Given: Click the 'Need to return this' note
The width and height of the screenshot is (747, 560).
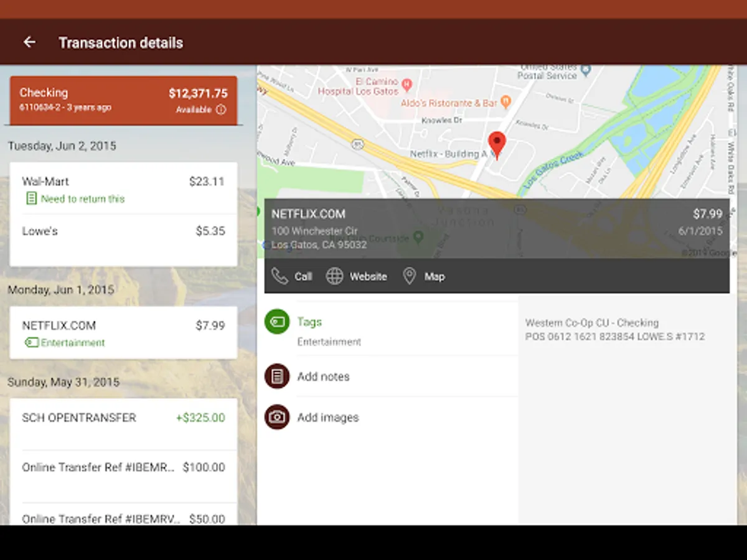Looking at the screenshot, I should [83, 199].
